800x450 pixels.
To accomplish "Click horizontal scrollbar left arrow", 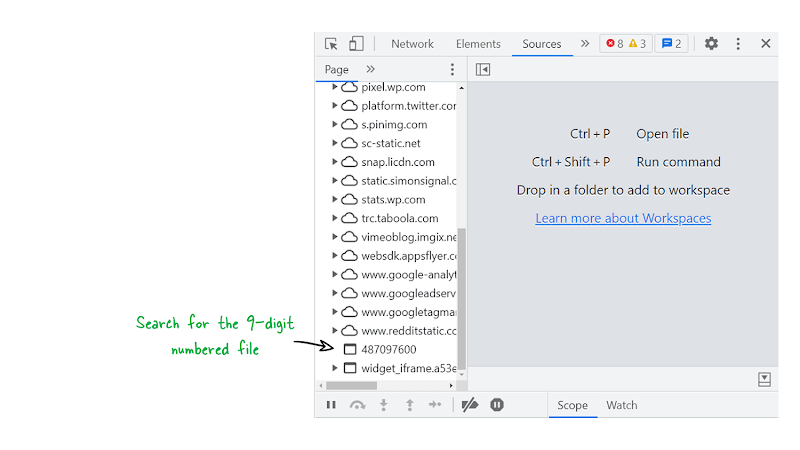I will click(320, 386).
